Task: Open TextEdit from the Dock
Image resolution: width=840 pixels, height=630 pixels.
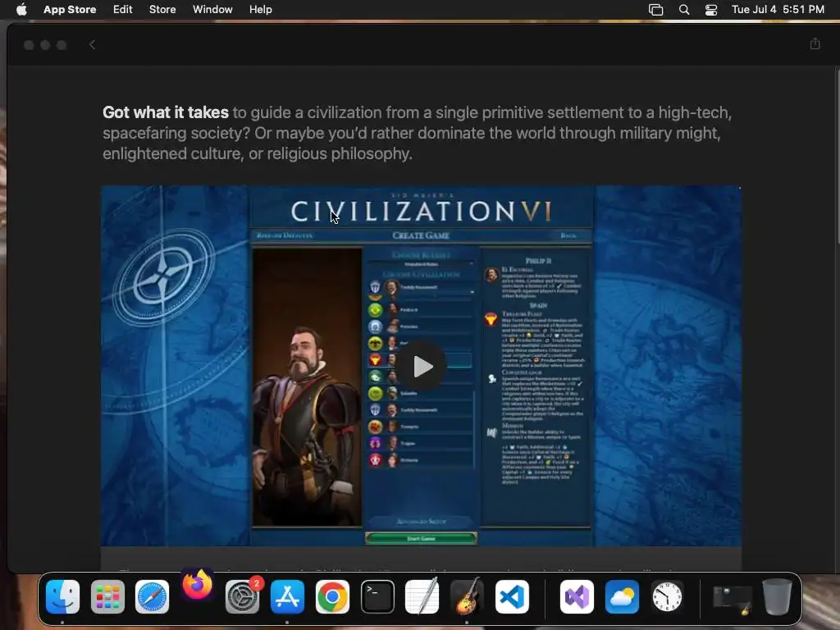Action: click(422, 596)
